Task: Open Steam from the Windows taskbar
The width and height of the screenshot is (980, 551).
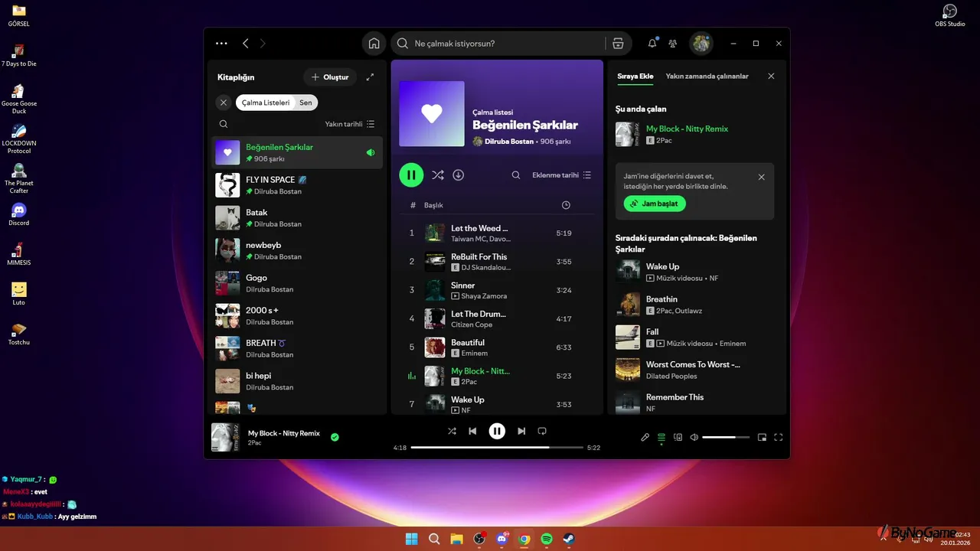Action: (x=570, y=539)
